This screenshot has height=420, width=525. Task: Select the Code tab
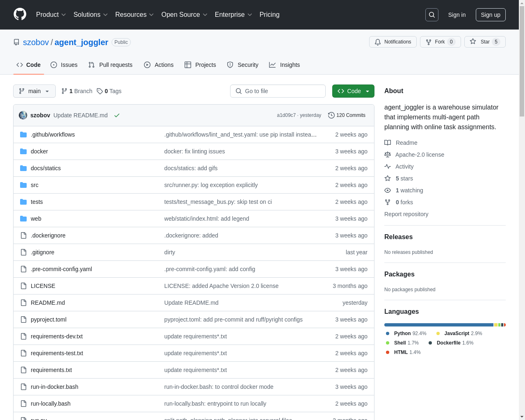coord(28,65)
